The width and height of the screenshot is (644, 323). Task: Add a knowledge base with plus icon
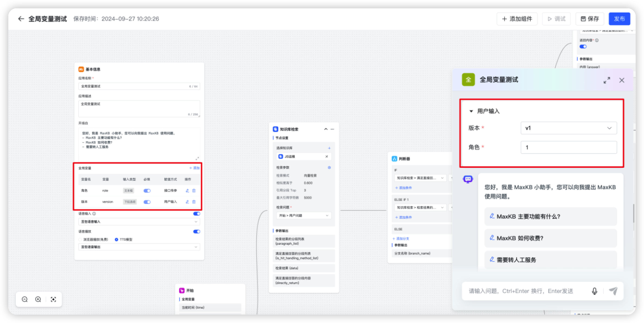click(x=329, y=148)
